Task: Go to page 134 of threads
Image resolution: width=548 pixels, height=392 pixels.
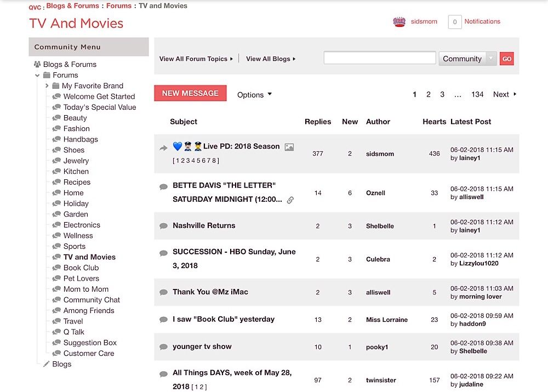Action: click(x=477, y=94)
